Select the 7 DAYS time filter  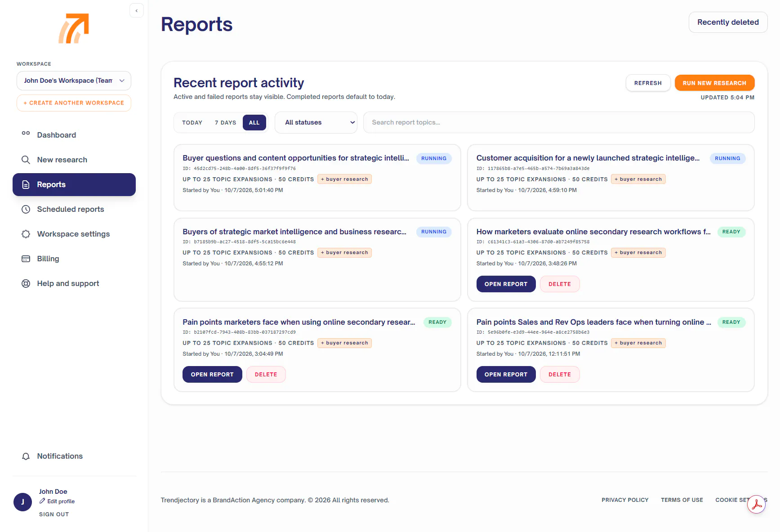pos(225,123)
